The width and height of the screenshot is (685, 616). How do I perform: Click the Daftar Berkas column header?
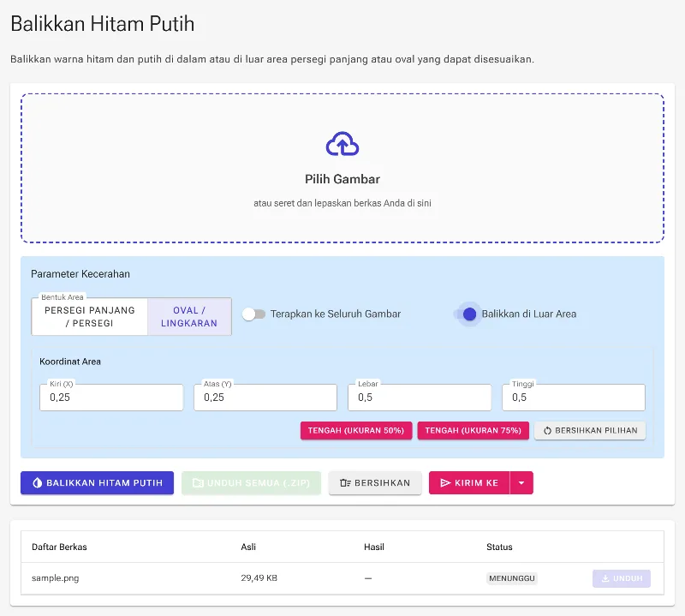(x=59, y=547)
